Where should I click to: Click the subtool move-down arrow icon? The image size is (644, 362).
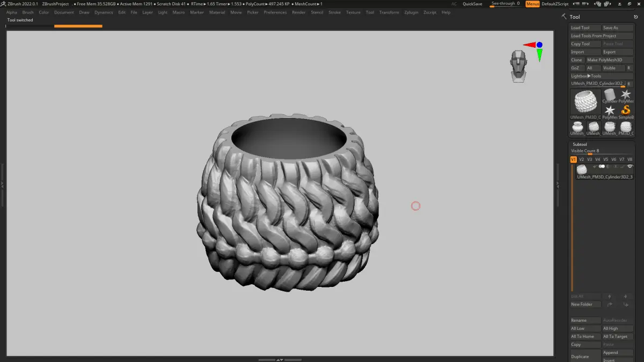(625, 296)
